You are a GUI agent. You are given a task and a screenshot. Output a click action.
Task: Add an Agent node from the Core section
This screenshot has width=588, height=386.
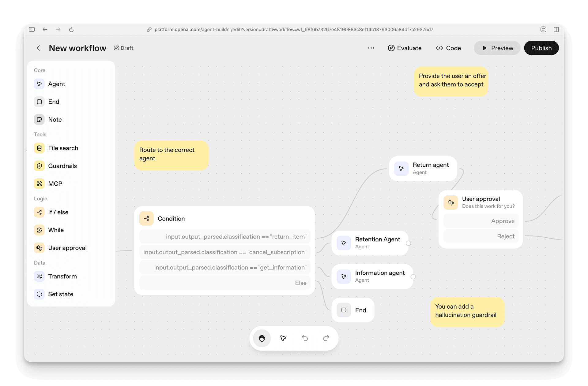[57, 84]
